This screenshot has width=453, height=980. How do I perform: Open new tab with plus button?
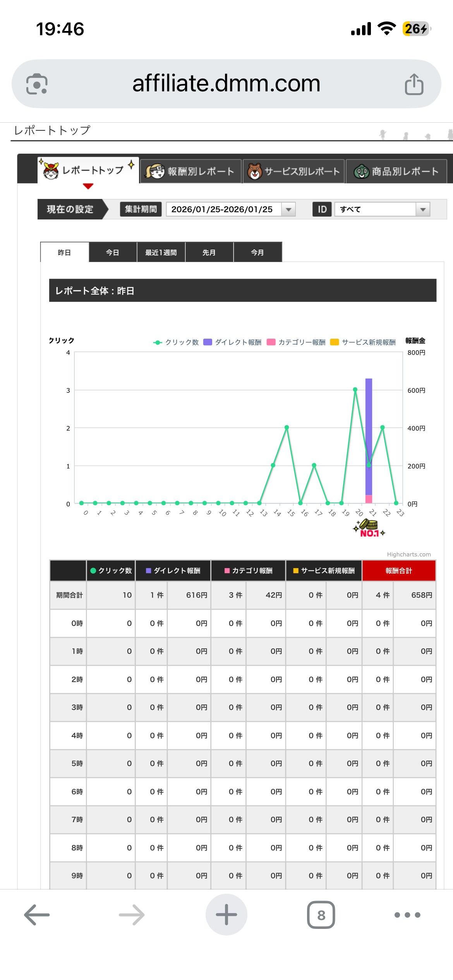(x=226, y=915)
